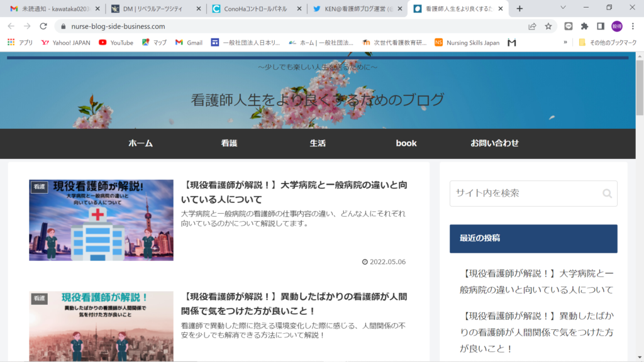Image resolution: width=644 pixels, height=362 pixels.
Task: Share this page via share icon
Action: [x=532, y=26]
